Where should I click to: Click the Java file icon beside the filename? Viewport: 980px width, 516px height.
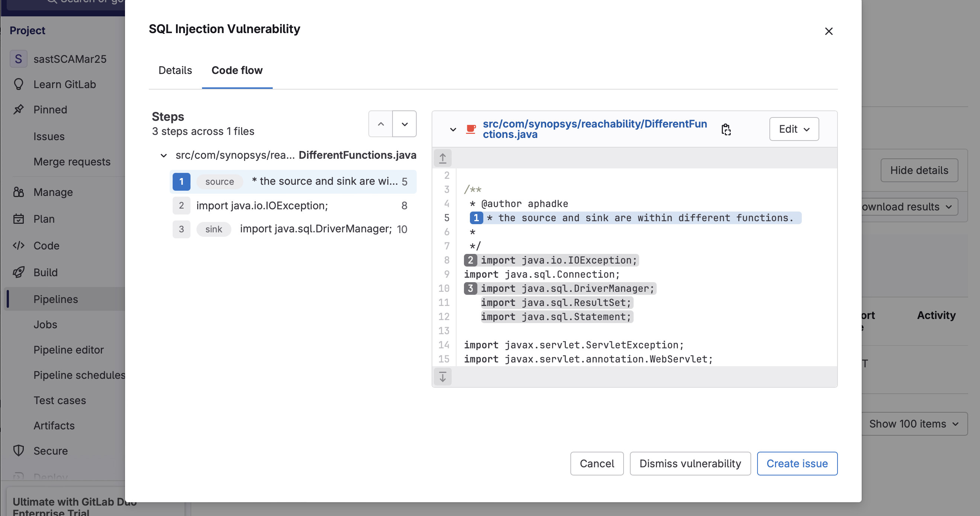(x=471, y=129)
